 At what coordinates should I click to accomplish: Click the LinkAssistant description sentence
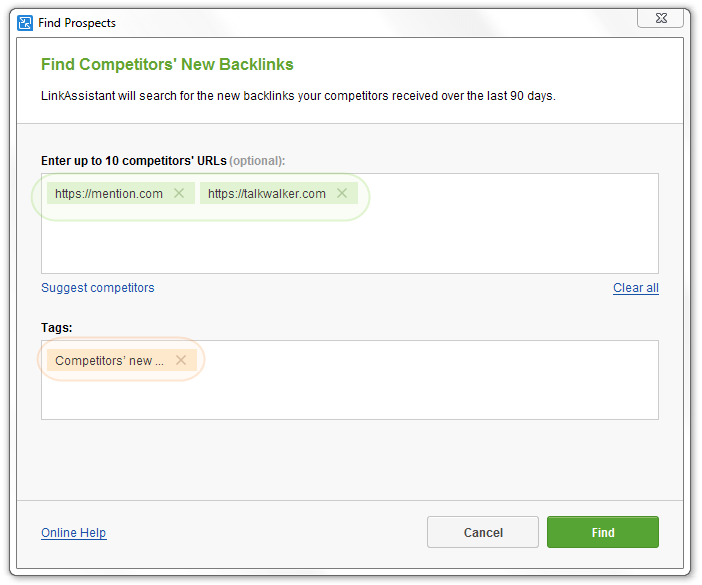click(298, 96)
